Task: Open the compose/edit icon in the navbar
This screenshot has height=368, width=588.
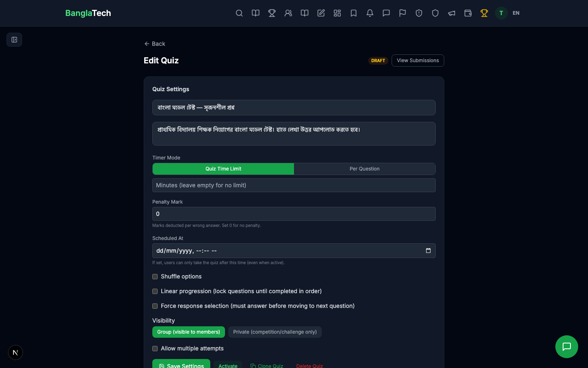Action: [321, 13]
